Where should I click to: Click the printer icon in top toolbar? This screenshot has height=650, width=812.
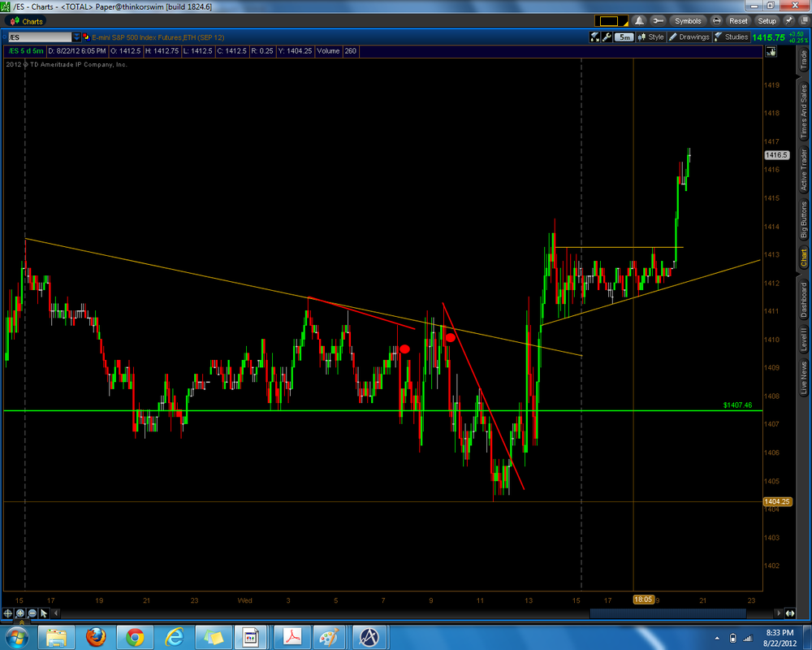pyautogui.click(x=716, y=21)
